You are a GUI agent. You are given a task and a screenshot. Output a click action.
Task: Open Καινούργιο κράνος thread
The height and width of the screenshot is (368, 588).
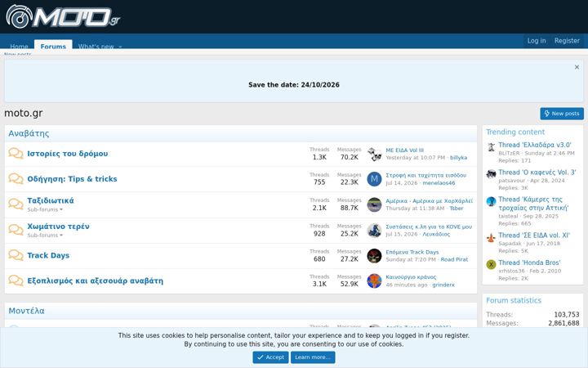411,277
